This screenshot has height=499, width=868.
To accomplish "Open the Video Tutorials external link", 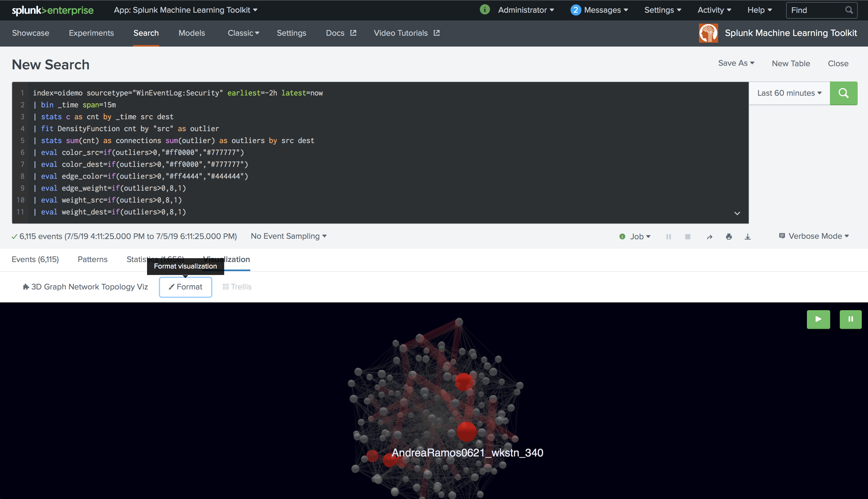I will pos(406,33).
